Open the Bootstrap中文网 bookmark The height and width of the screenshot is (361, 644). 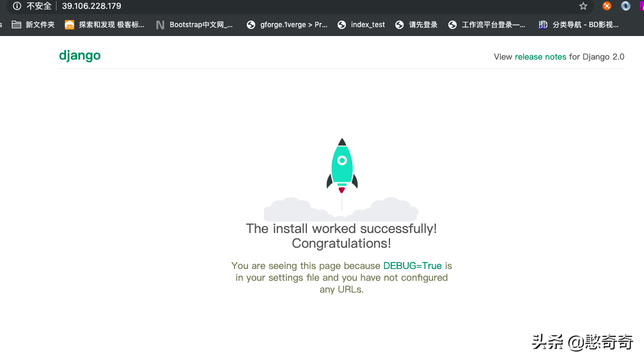coord(194,25)
